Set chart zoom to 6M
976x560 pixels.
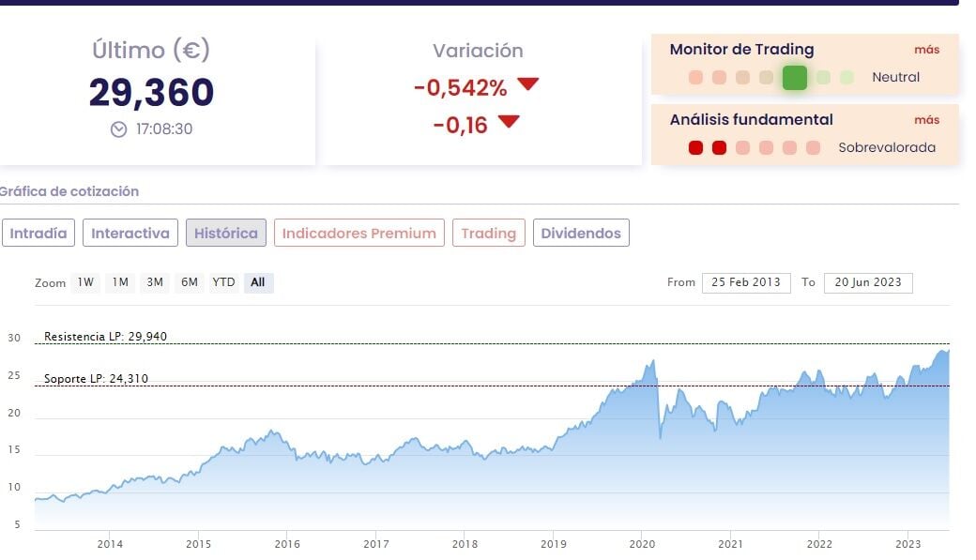click(190, 282)
